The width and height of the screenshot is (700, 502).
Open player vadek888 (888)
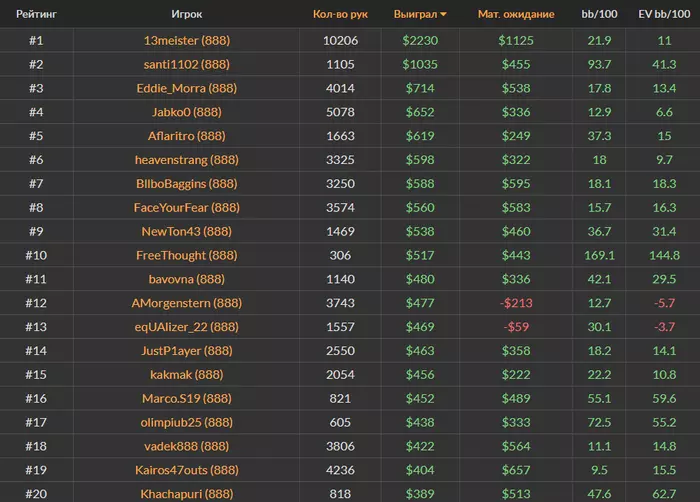tap(187, 446)
